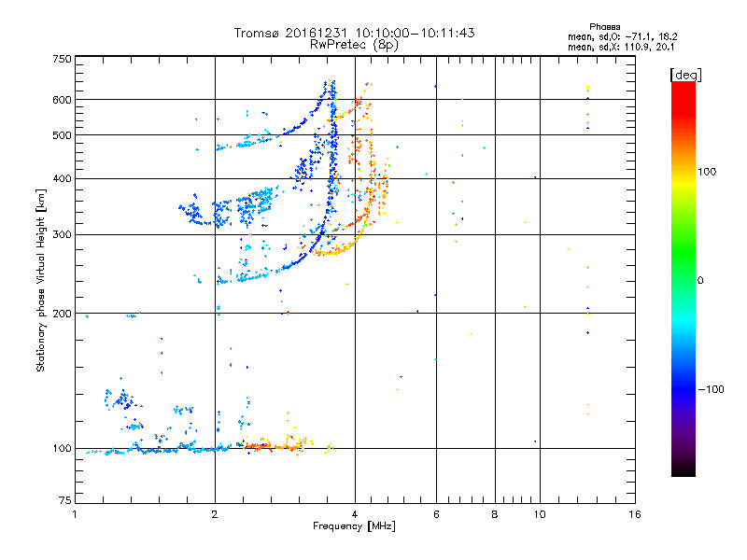Image resolution: width=747 pixels, height=560 pixels.
Task: Click the y-axis tick label '600'
Action: (63, 100)
